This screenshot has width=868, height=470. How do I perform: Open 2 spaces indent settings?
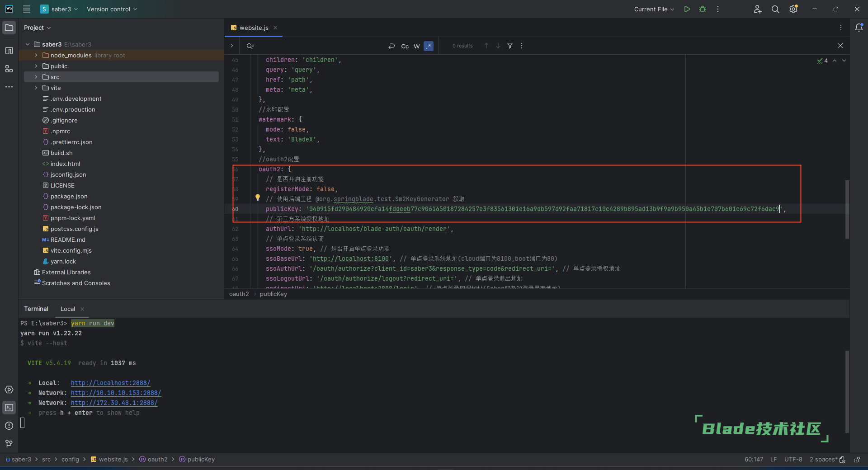point(823,460)
